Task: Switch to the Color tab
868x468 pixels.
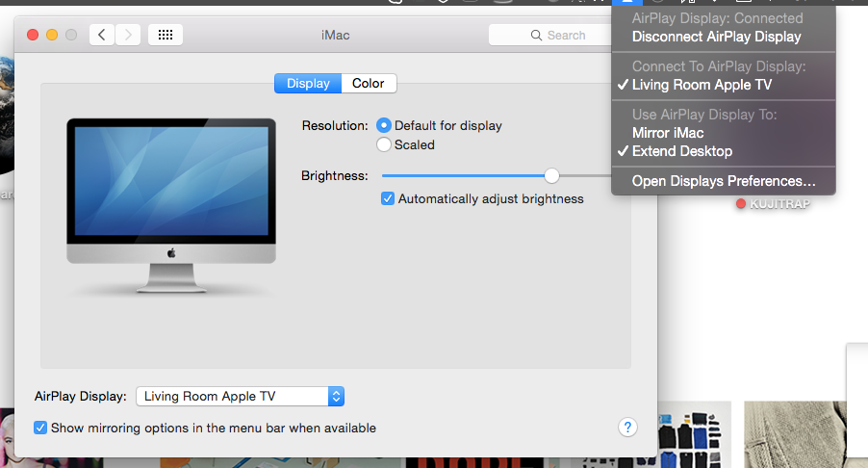Action: click(369, 83)
